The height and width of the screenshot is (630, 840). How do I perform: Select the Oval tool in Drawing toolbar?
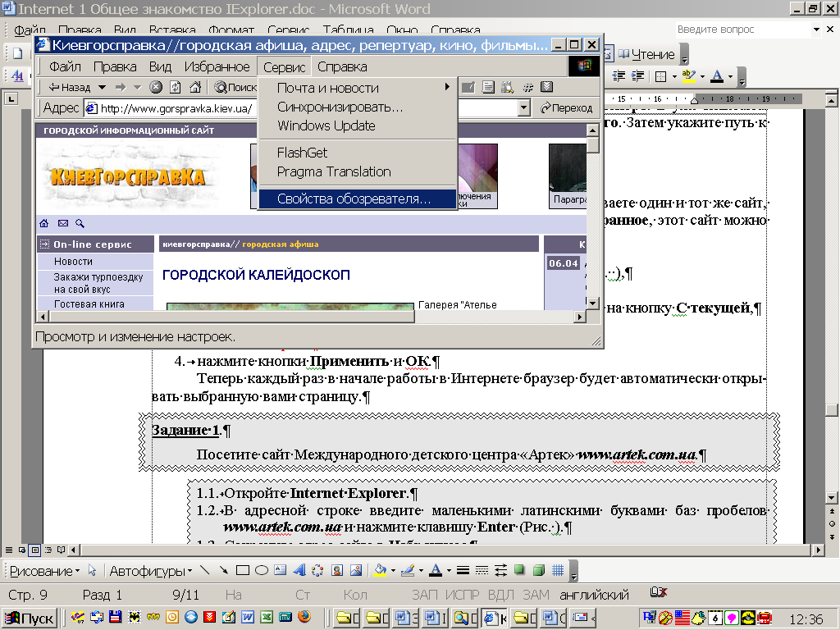(x=262, y=570)
